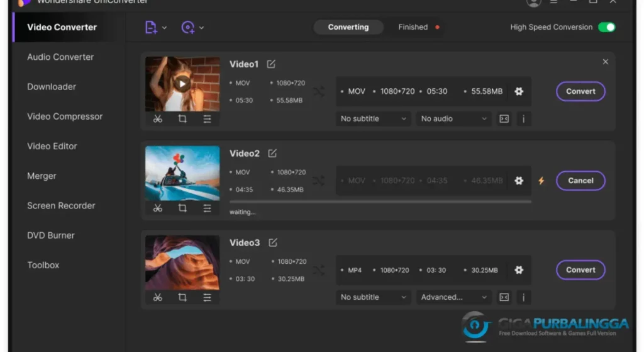The image size is (644, 352).
Task: Click Video1 source size 55.58MB text
Action: tap(289, 100)
